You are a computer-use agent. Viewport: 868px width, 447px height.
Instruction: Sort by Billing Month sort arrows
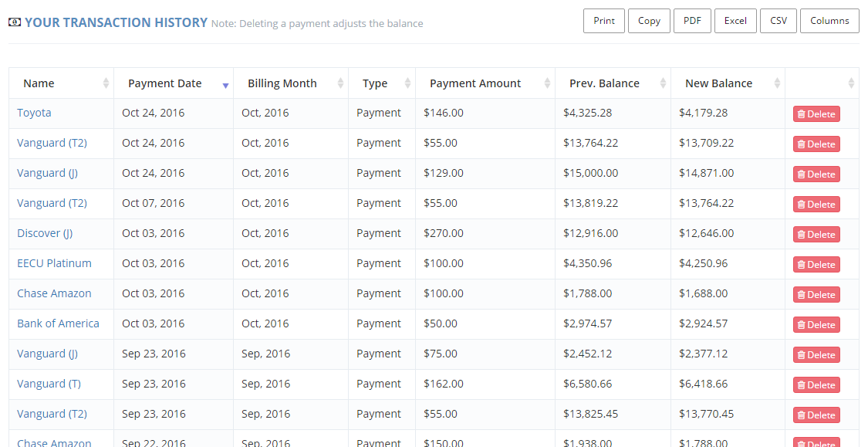click(340, 83)
